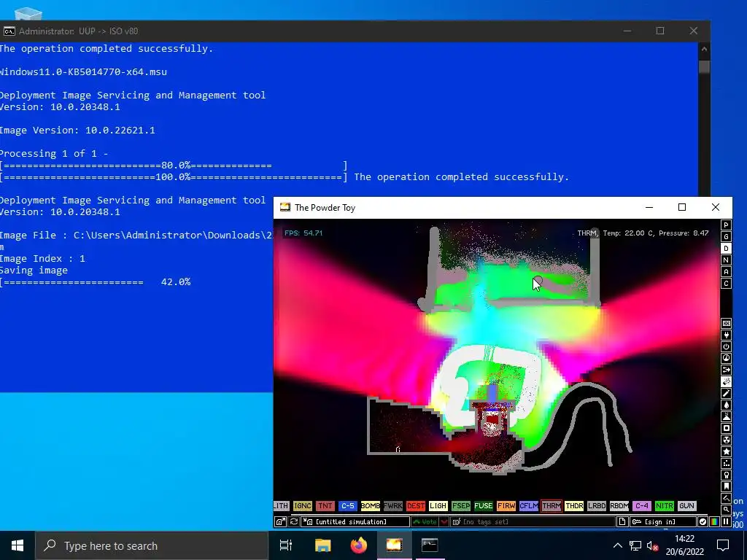747x560 pixels.
Task: Open the Force elements arrows icon
Action: [x=726, y=370]
